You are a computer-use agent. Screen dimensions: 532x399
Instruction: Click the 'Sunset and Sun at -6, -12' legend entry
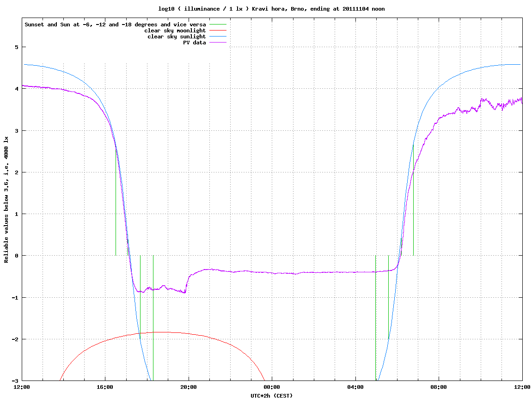(x=116, y=25)
